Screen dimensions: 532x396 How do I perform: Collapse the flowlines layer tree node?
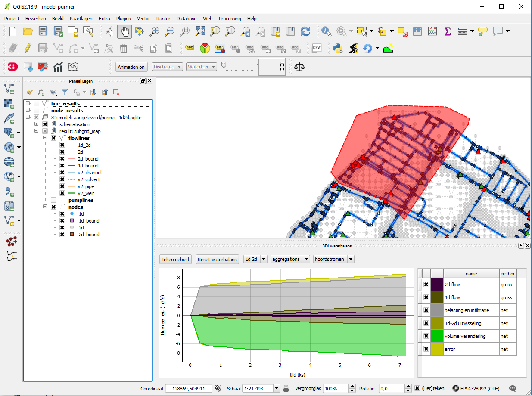click(x=45, y=138)
